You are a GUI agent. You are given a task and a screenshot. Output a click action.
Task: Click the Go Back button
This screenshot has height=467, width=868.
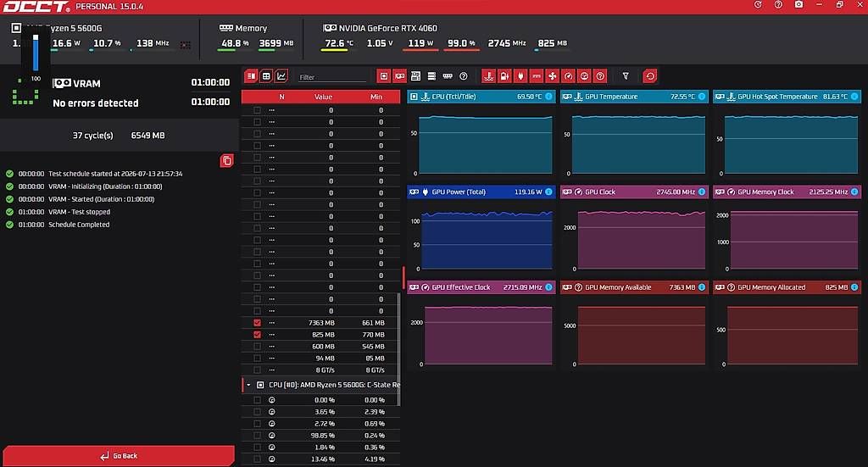point(119,456)
